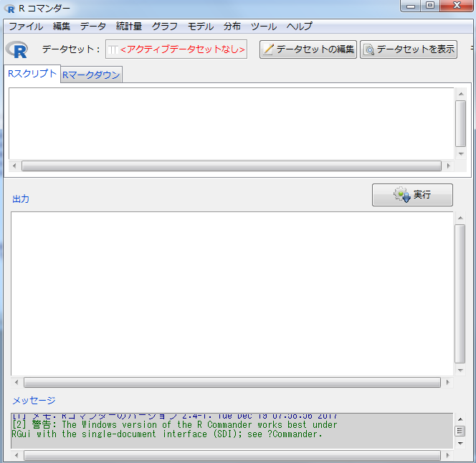Click the メッセージ panel text area
The width and height of the screenshot is (476, 463).
click(232, 431)
